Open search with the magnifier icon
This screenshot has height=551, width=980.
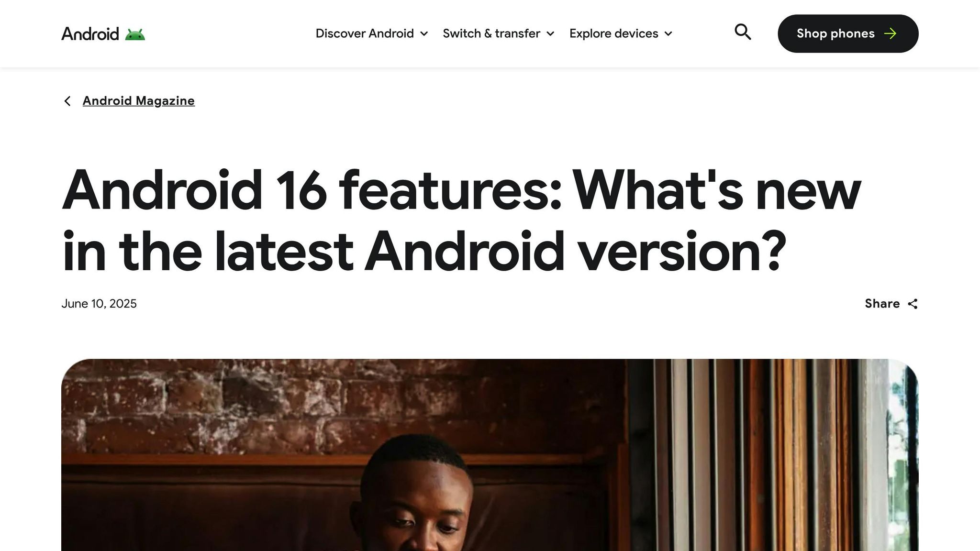pos(743,32)
